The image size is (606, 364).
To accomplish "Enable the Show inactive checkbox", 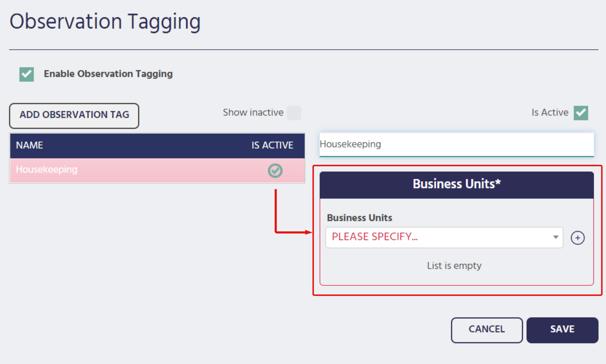I will pos(294,113).
